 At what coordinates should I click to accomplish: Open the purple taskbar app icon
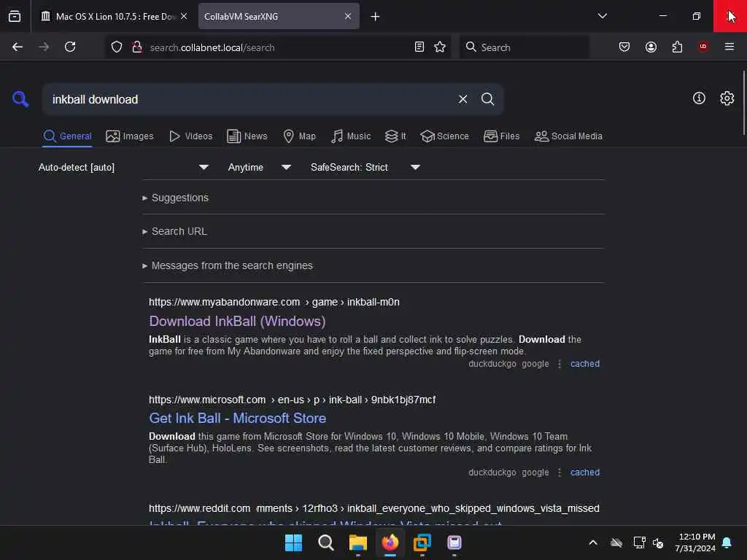pyautogui.click(x=454, y=542)
